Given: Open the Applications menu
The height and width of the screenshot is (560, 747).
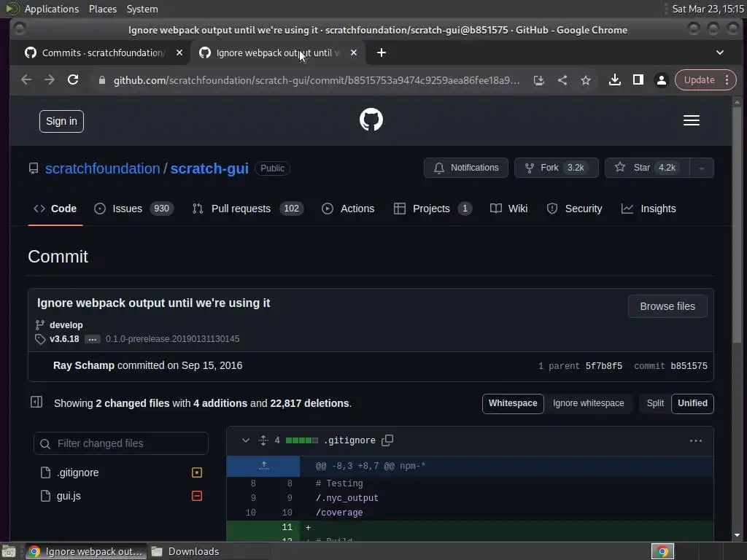Looking at the screenshot, I should coord(52,9).
